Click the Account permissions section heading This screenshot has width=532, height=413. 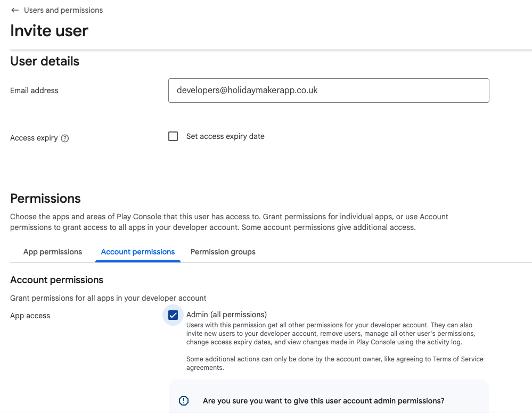pyautogui.click(x=56, y=279)
